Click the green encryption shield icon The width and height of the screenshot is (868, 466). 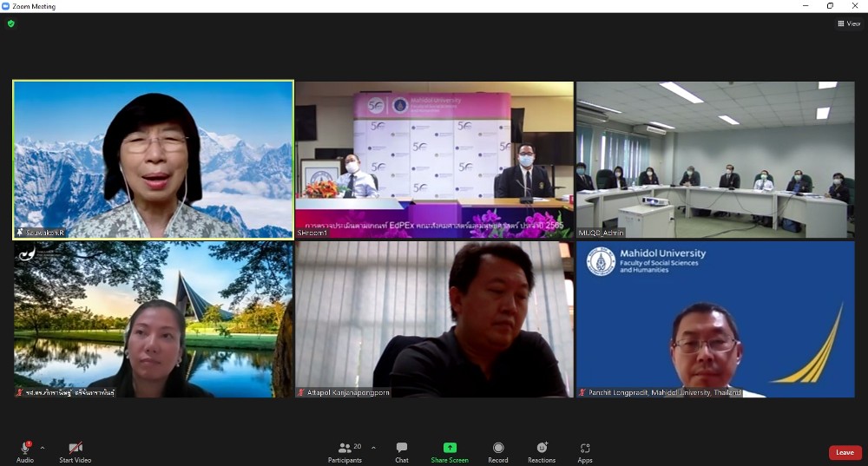pos(11,23)
